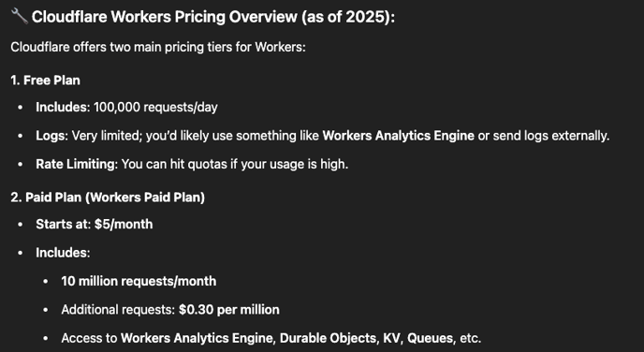
Task: Click the '1. Free Plan' subheading
Action: pyautogui.click(x=46, y=81)
